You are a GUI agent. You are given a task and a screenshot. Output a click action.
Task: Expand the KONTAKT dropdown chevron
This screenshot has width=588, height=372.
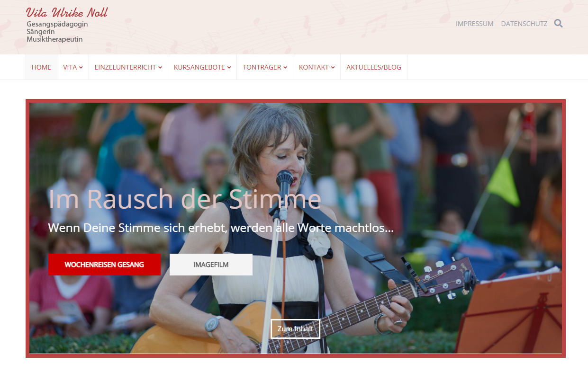(x=333, y=68)
